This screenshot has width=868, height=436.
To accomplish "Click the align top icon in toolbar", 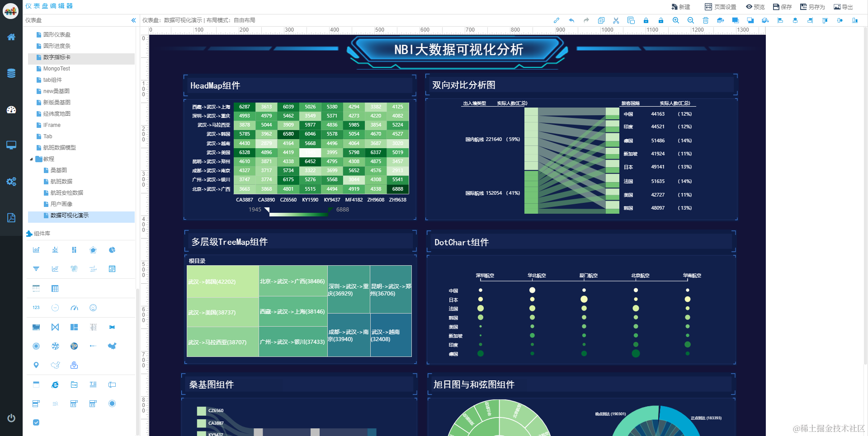I will (x=825, y=20).
